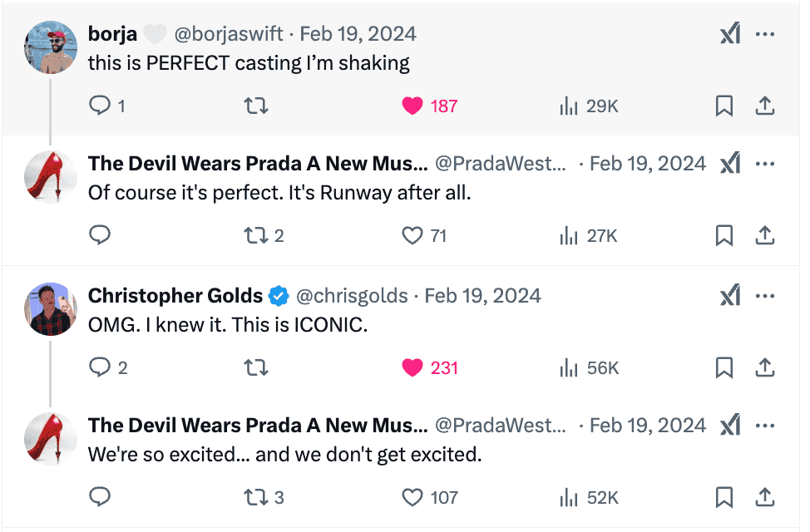This screenshot has width=810, height=532.
Task: Unlike borja's tweet by clicking the pink heart
Action: pyautogui.click(x=412, y=106)
